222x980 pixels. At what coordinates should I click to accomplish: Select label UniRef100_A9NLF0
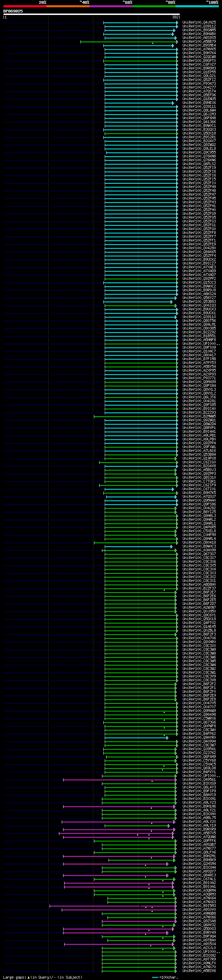coord(199,963)
